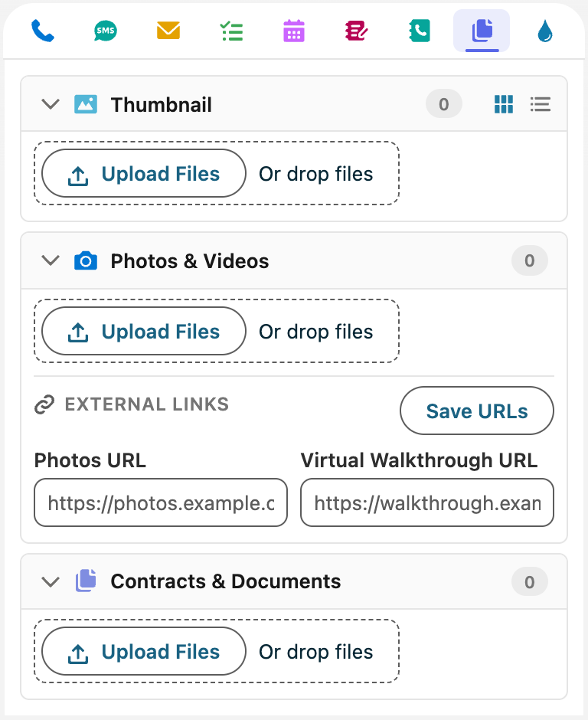Screen dimensions: 588x720
Task: Click the Virtual Walkthrough URL label
Action: (419, 460)
